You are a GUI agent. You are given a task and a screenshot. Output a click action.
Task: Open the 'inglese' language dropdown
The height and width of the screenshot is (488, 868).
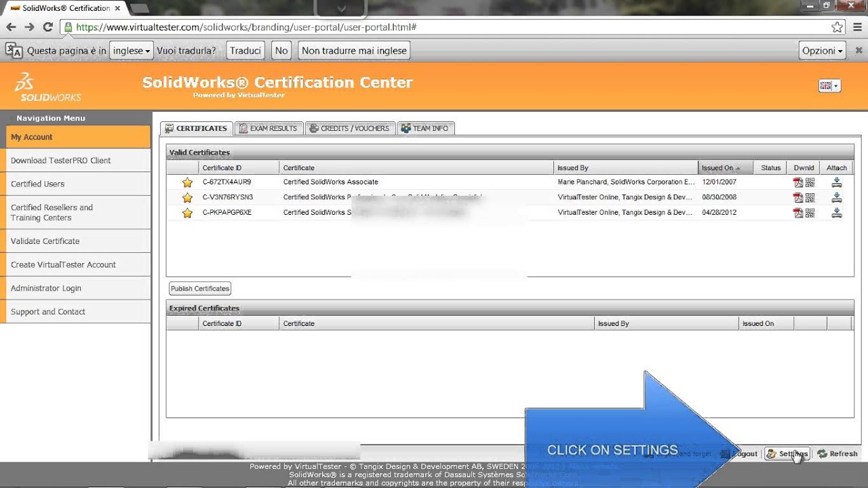[x=132, y=51]
